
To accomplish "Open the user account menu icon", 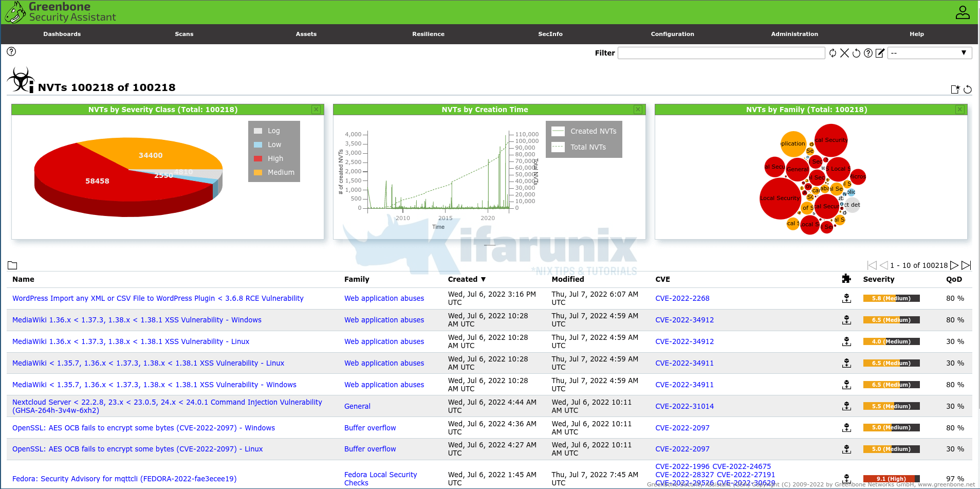I will [963, 12].
